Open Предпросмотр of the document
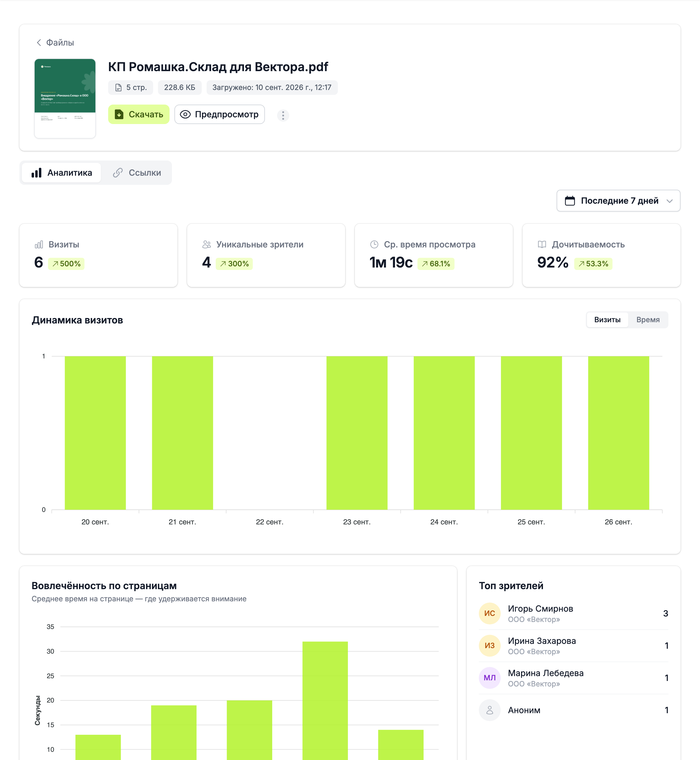 (219, 115)
